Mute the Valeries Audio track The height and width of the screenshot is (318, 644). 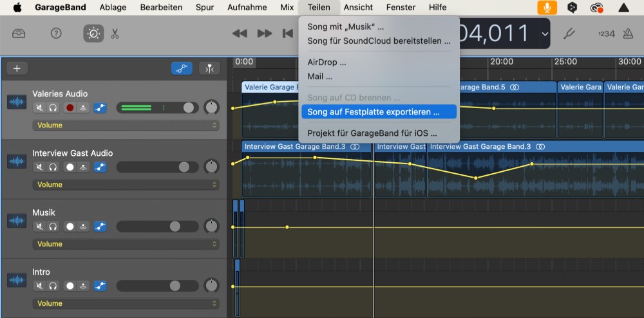[39, 108]
